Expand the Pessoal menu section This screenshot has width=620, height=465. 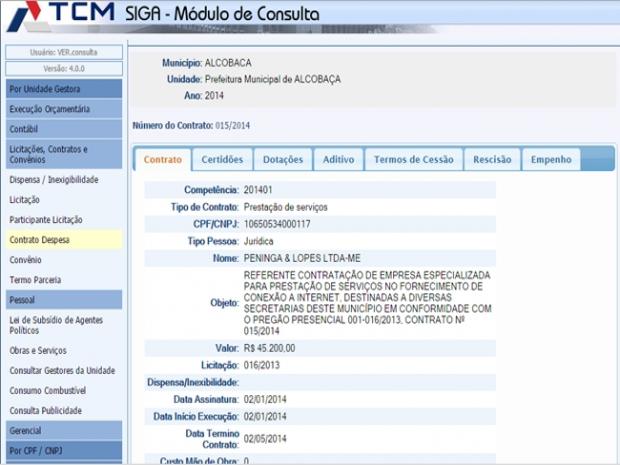point(64,300)
